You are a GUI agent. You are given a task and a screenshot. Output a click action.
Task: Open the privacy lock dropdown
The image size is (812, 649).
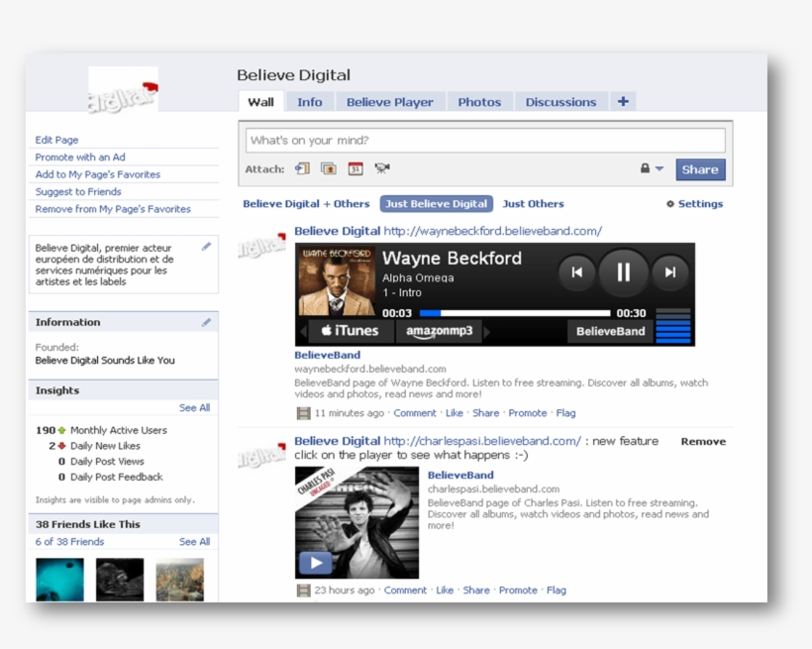click(652, 168)
